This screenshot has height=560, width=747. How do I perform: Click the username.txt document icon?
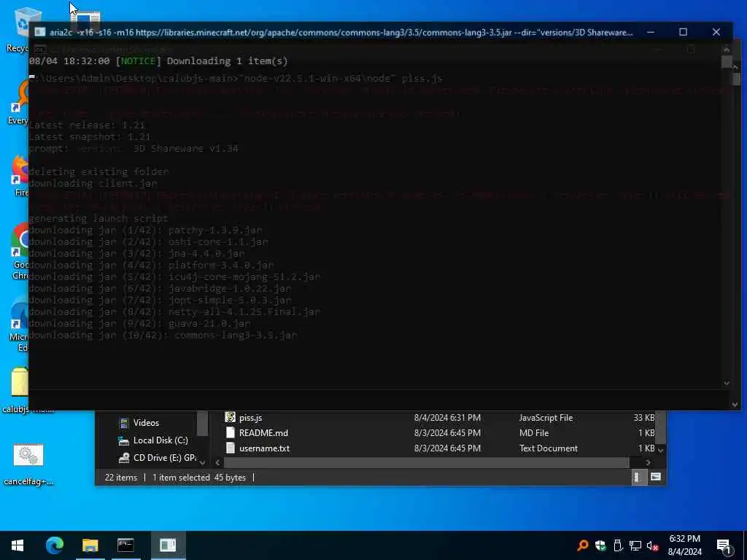click(x=230, y=448)
